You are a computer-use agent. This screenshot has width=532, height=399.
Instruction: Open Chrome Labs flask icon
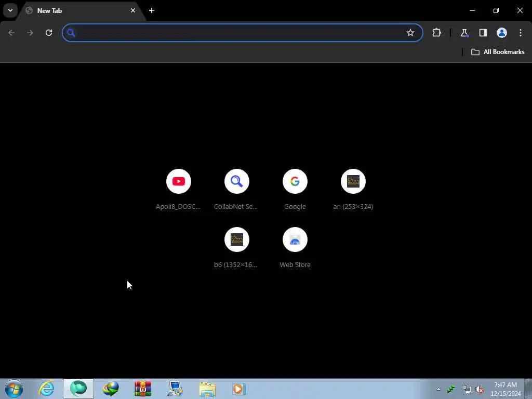tap(464, 33)
